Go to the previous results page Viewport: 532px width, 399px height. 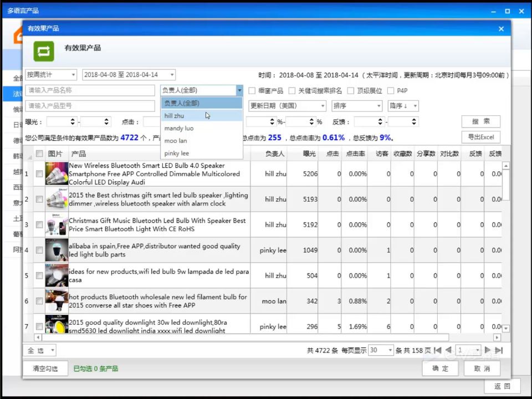click(448, 350)
